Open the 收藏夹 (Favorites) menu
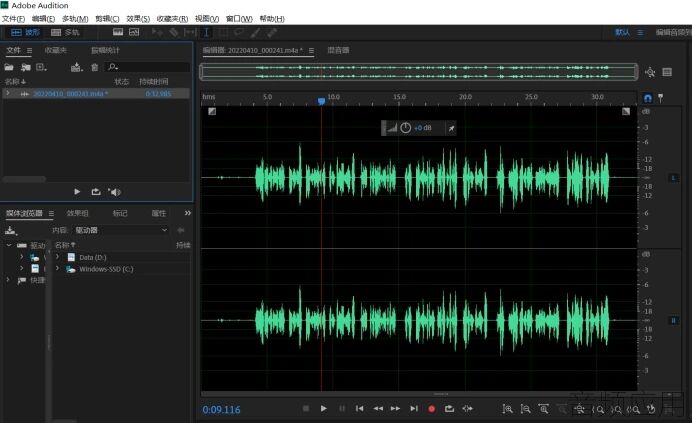This screenshot has width=692, height=423. 172,19
